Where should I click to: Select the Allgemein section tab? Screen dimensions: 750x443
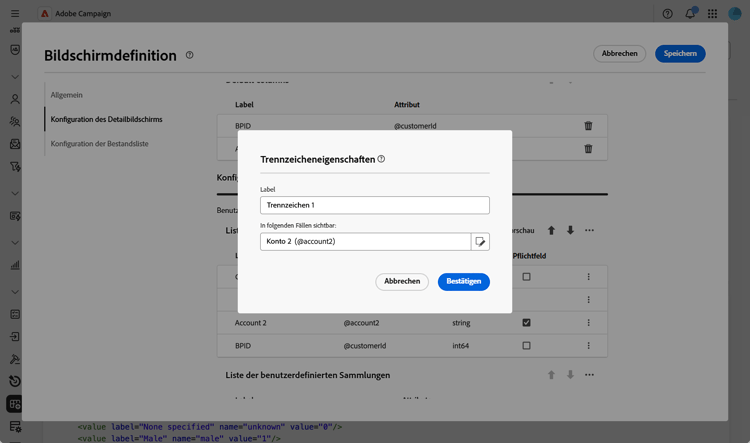pyautogui.click(x=66, y=95)
